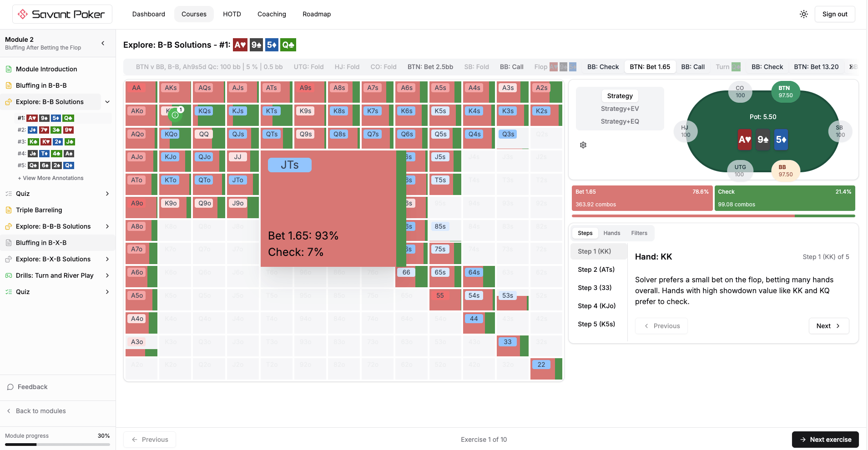Click the Drills game controller icon

(x=9, y=275)
